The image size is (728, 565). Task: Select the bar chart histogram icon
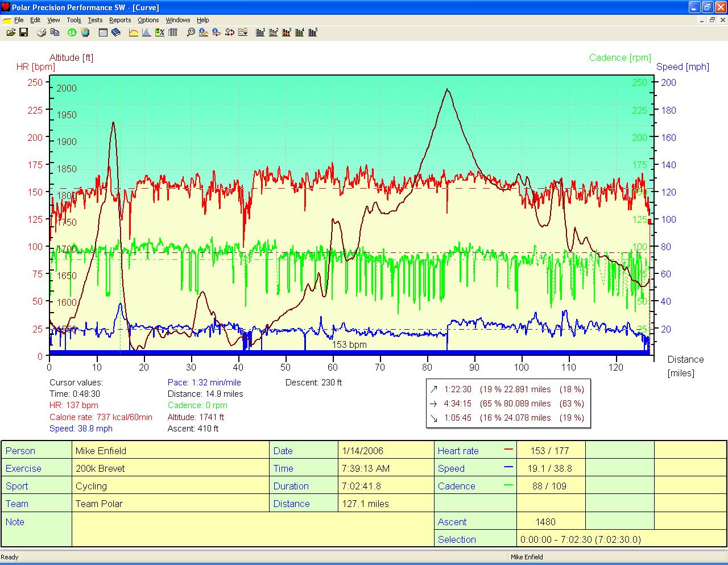pyautogui.click(x=147, y=32)
